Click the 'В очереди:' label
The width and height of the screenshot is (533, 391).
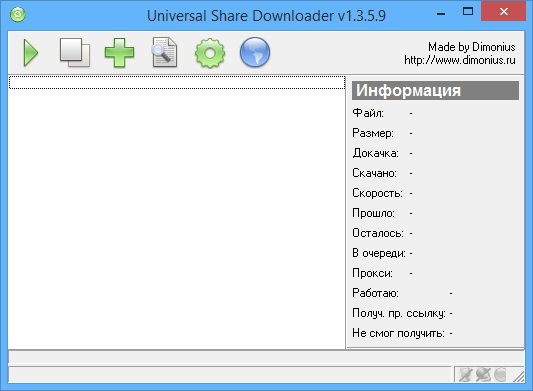(379, 253)
